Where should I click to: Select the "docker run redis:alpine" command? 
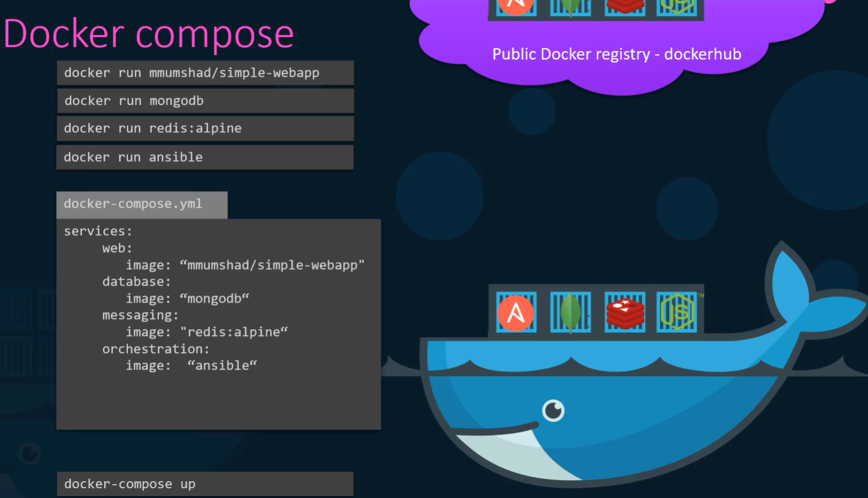click(205, 128)
